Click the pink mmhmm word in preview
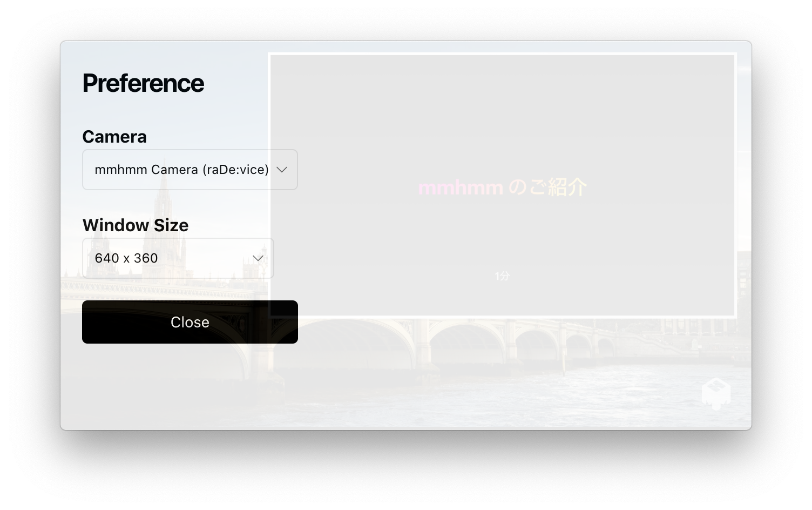Screen dimensions: 812x510 (x=461, y=188)
